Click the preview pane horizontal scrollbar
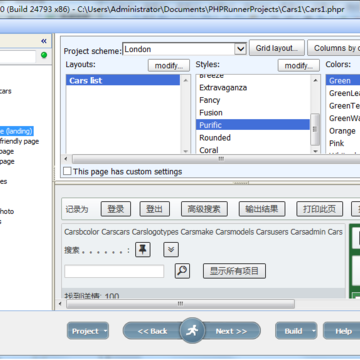Screen dimensions: 360x360 point(180,304)
